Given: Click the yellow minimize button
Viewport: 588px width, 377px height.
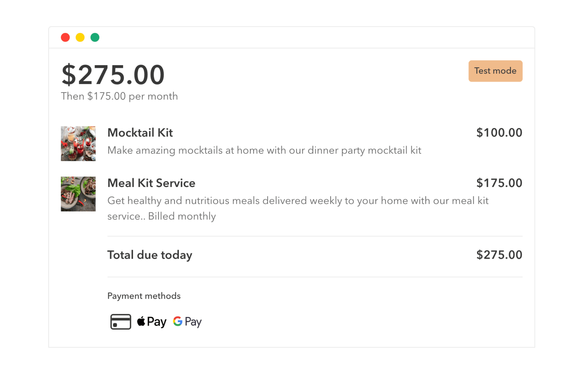Looking at the screenshot, I should coord(79,38).
